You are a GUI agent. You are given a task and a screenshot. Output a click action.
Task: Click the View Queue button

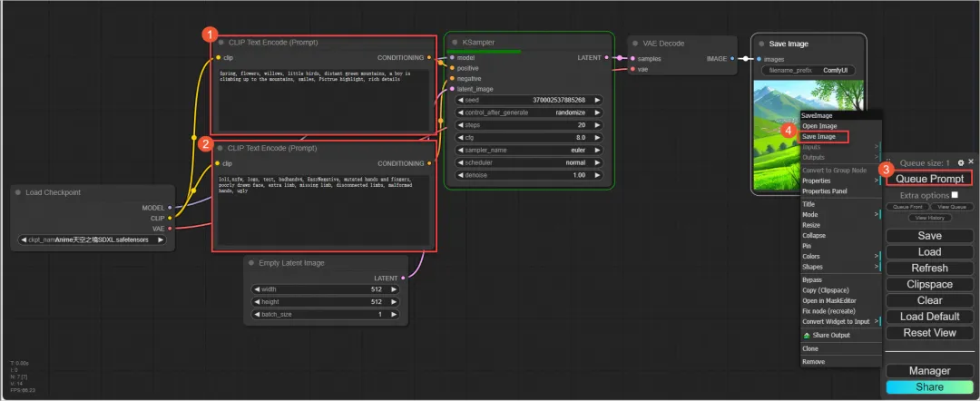[x=951, y=207]
